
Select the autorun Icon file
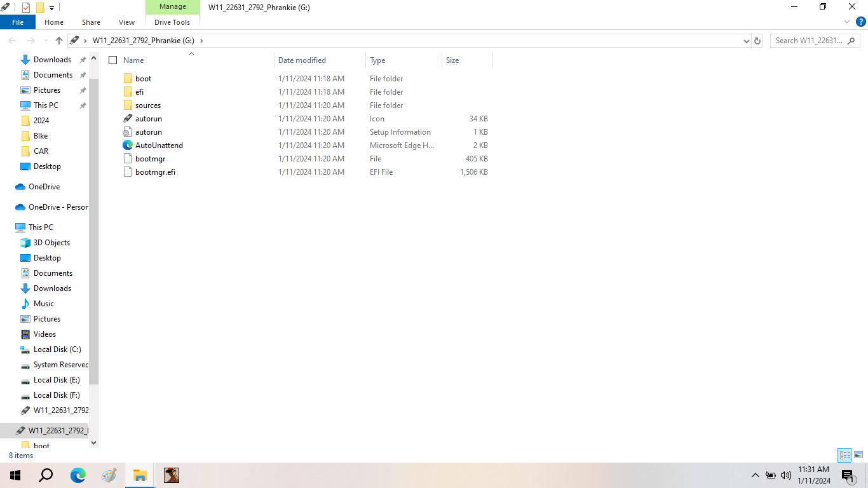pyautogui.click(x=128, y=119)
